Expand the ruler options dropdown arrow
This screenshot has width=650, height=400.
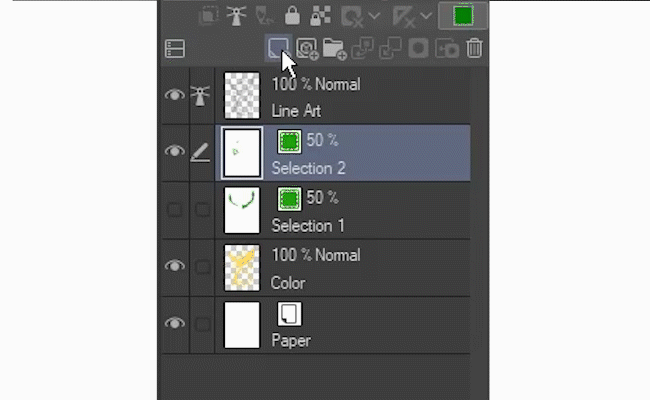click(427, 16)
